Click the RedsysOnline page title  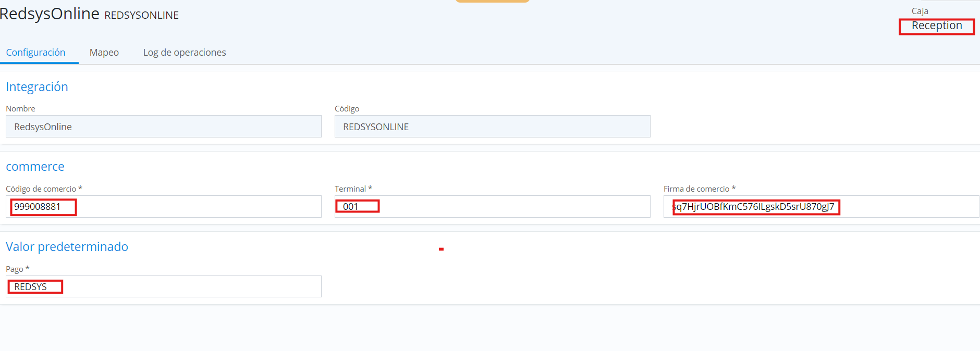click(50, 14)
